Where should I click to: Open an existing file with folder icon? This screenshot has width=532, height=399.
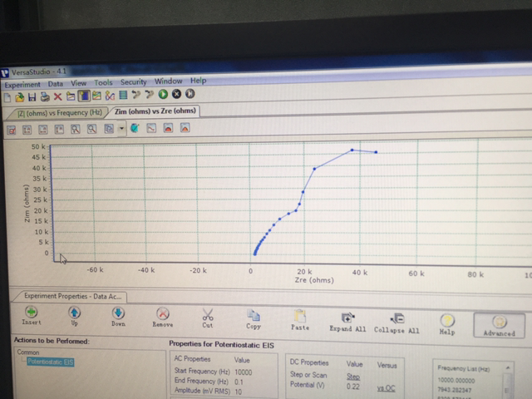20,98
